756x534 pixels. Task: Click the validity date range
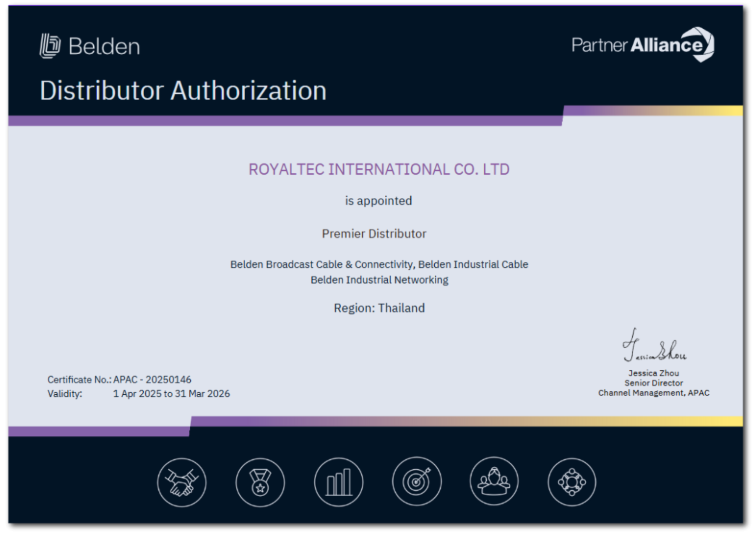pos(171,394)
